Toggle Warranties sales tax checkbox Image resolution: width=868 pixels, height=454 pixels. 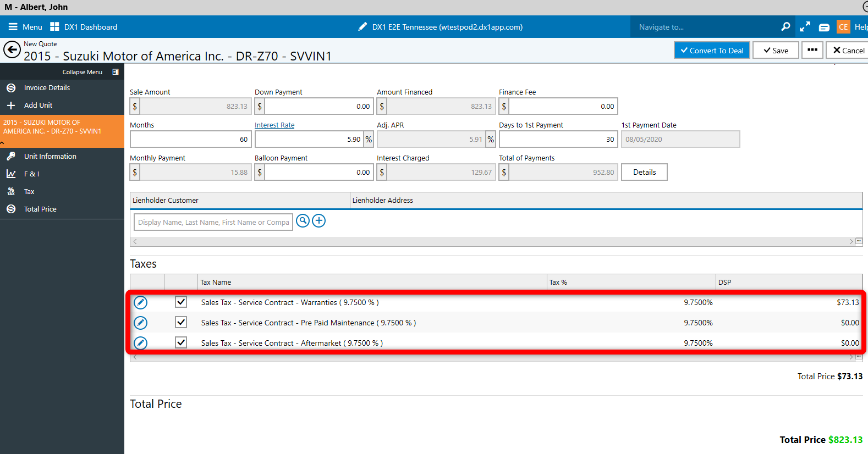tap(181, 302)
